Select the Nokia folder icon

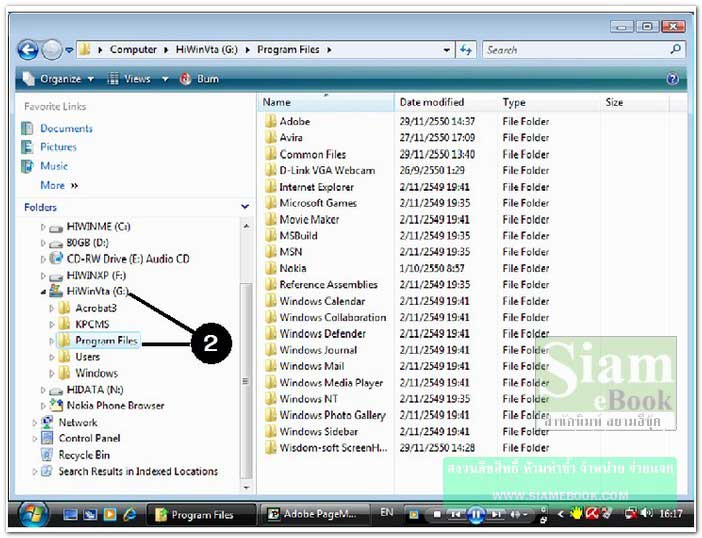coord(270,268)
